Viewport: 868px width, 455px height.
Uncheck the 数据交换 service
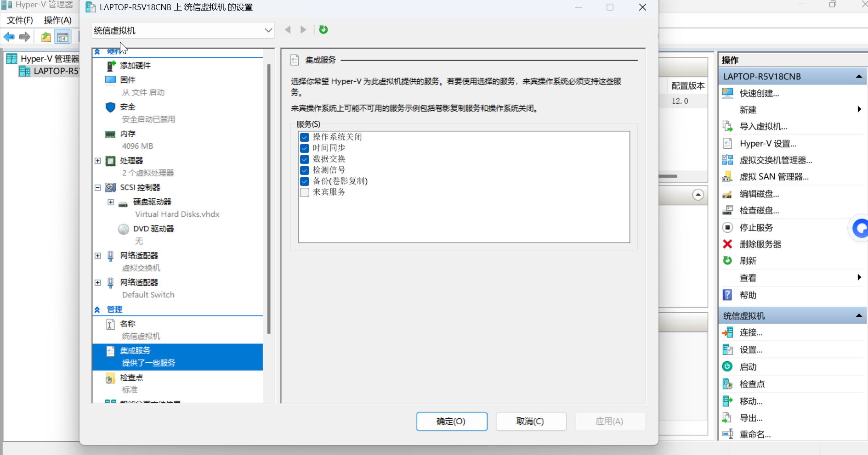(x=304, y=159)
